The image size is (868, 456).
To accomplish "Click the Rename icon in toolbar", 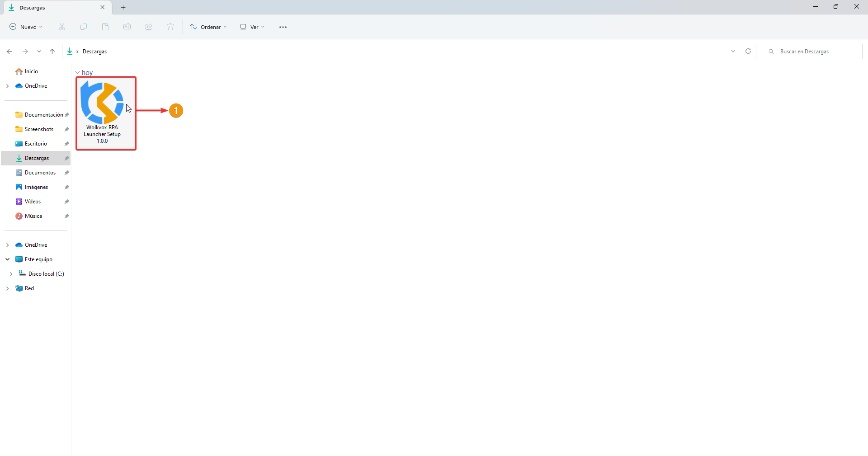I will [127, 27].
